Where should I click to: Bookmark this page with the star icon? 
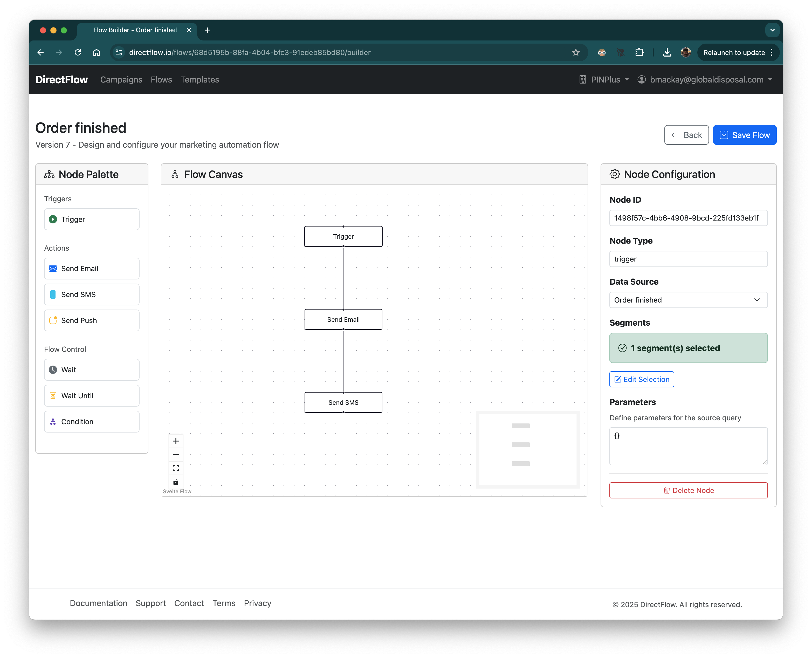(576, 52)
